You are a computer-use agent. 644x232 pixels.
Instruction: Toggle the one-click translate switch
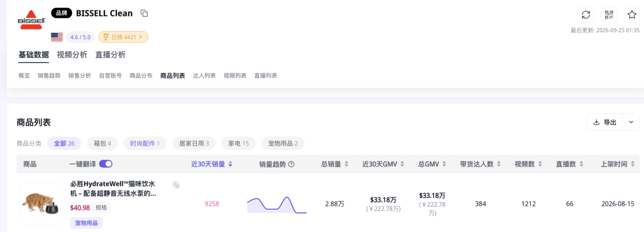click(x=106, y=164)
